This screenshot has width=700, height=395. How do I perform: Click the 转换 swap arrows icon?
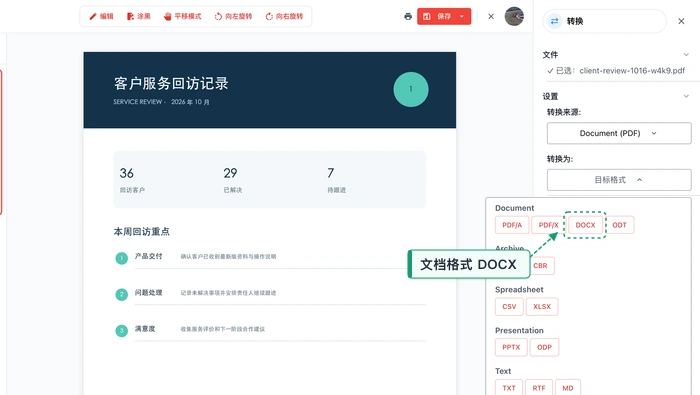[554, 21]
